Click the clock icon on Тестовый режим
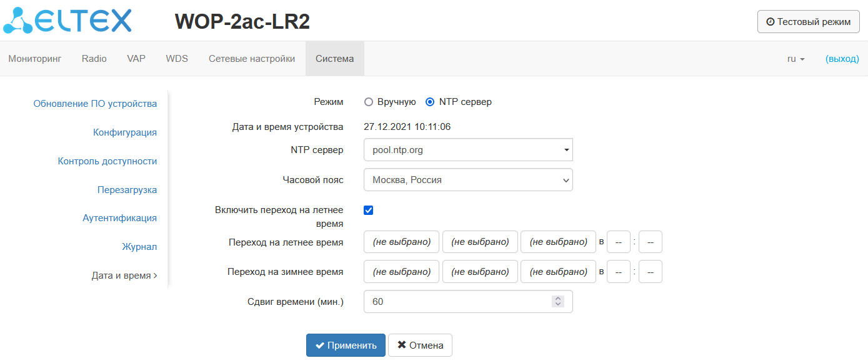The image size is (868, 363). pyautogui.click(x=770, y=22)
